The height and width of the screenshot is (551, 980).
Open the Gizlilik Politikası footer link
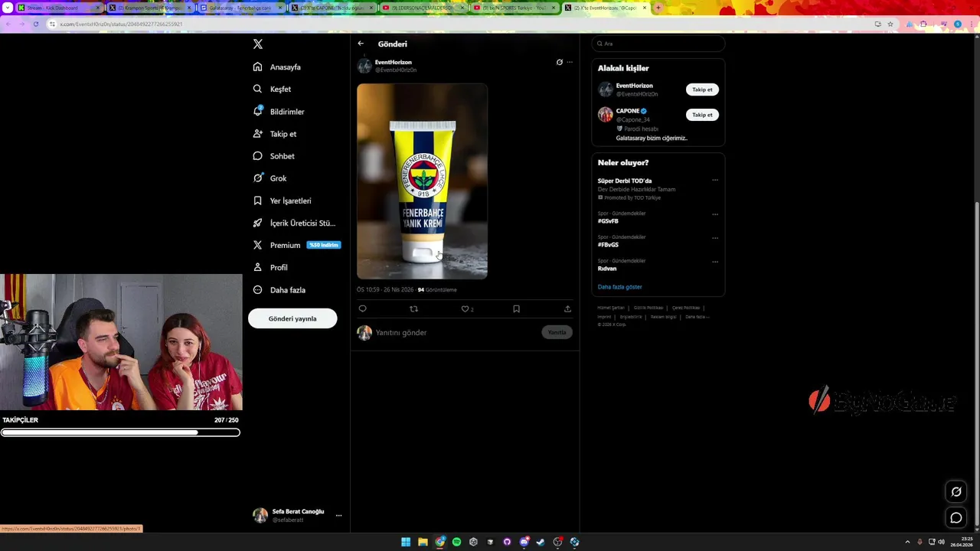pos(648,308)
